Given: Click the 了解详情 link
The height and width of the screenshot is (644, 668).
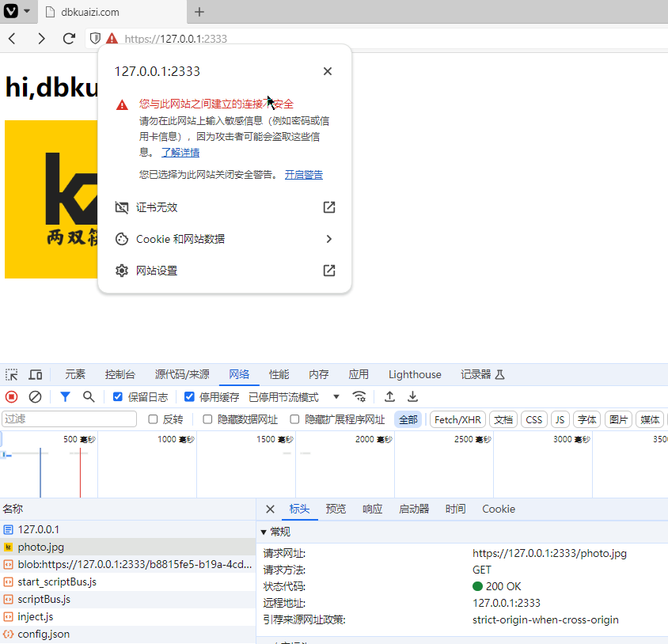Looking at the screenshot, I should click(x=180, y=151).
